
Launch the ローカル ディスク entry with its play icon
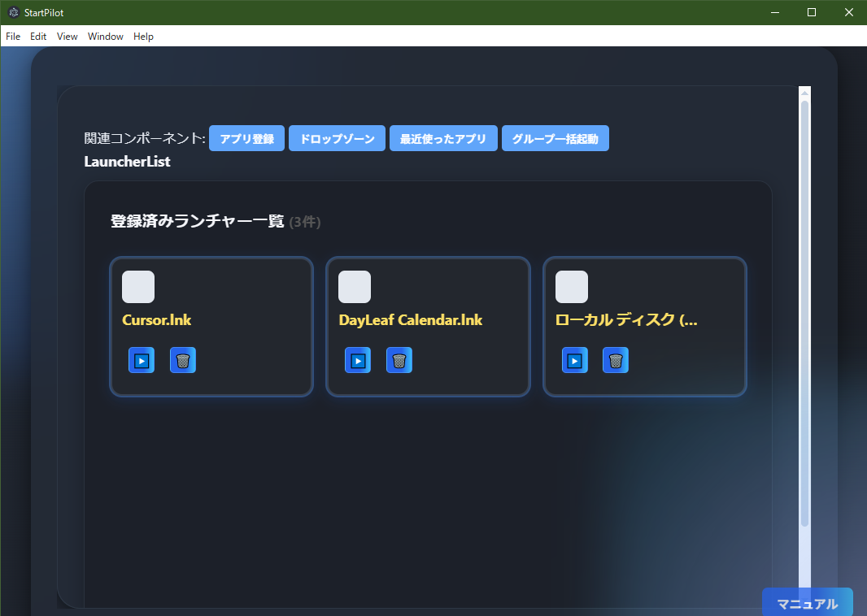coord(575,360)
